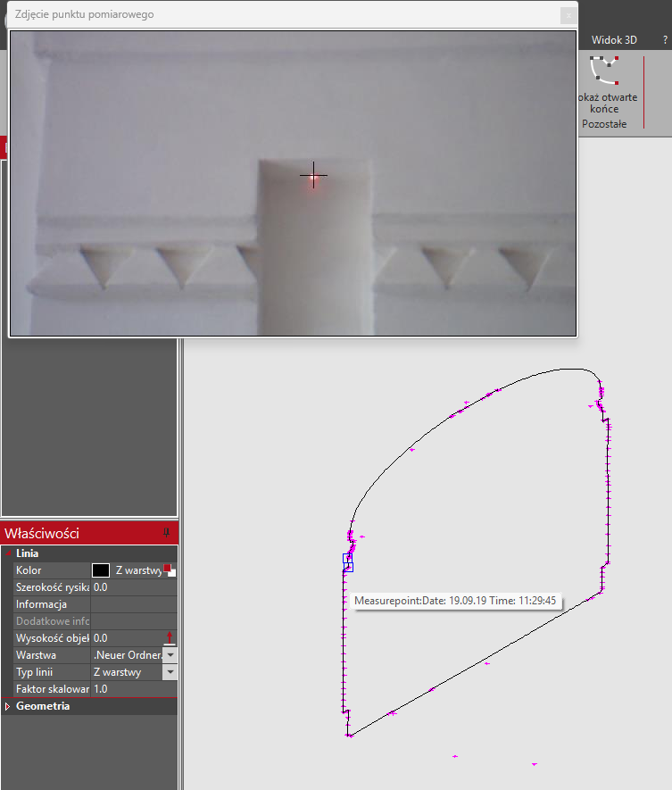Click the Zdjęcie punktu pomiarowego title bar
Screen dimensions: 672x790
268,15
